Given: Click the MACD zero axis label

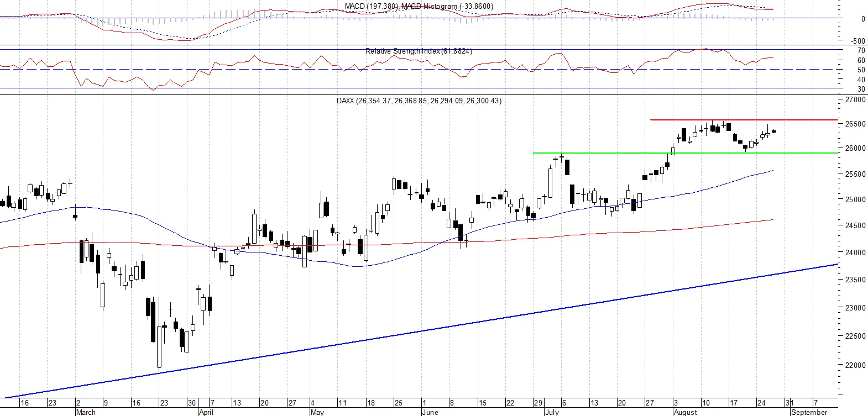Looking at the screenshot, I should pos(863,19).
